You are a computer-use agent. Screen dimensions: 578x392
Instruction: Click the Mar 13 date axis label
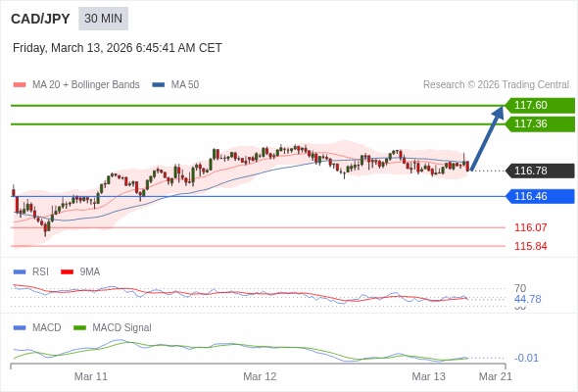click(x=428, y=376)
